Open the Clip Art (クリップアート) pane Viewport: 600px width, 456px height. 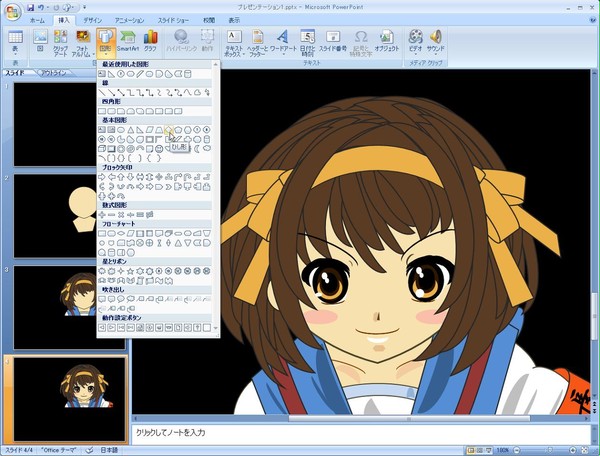click(x=60, y=43)
